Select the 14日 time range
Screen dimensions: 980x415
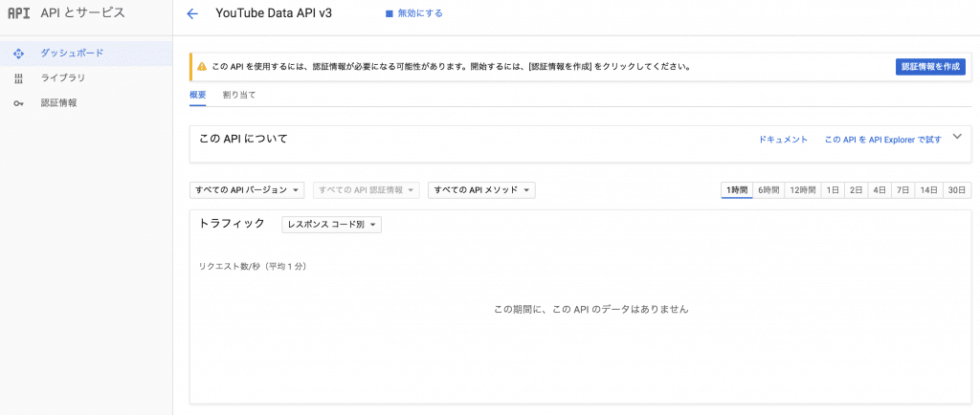pyautogui.click(x=928, y=190)
